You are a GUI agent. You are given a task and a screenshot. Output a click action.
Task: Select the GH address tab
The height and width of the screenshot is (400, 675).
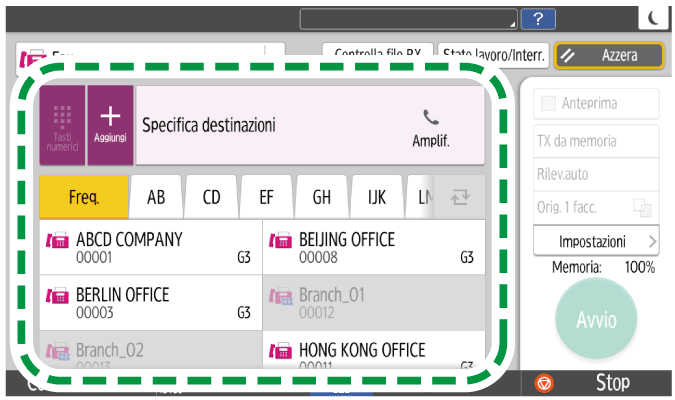[x=322, y=197]
